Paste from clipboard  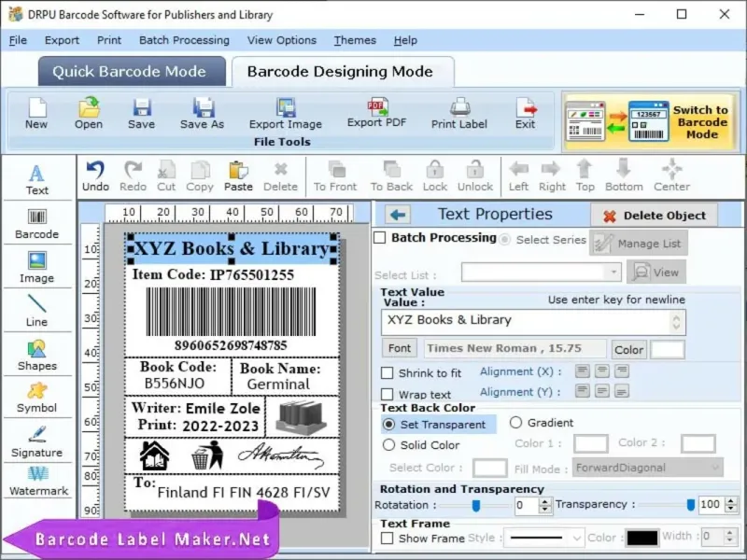(238, 176)
